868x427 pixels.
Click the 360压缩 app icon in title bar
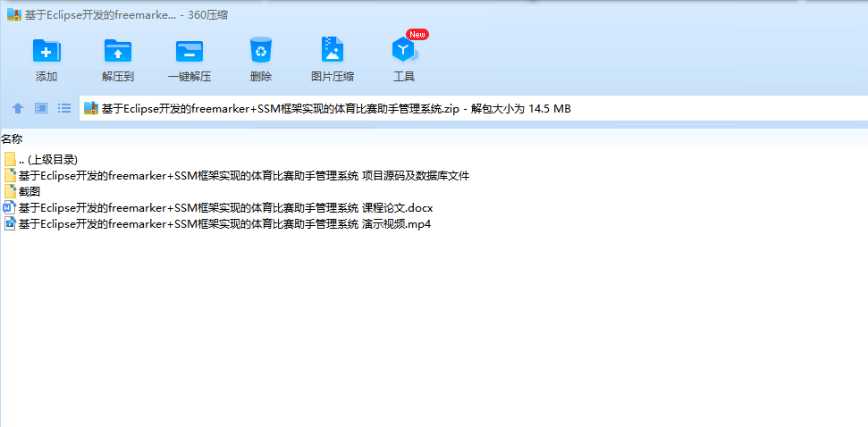point(14,15)
